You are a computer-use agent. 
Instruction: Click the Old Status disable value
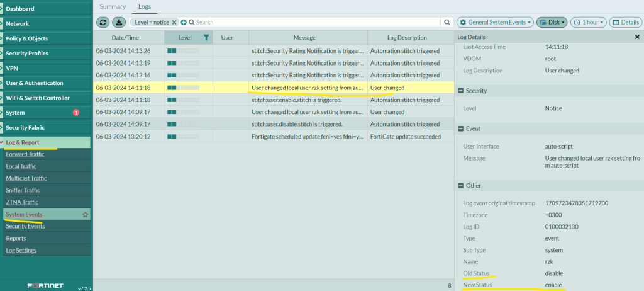click(553, 273)
